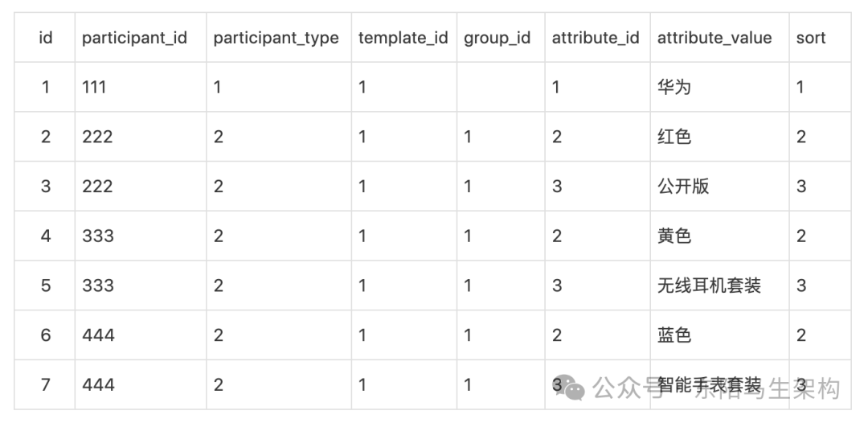Select the template_id column header
This screenshot has height=423, width=868.
click(403, 38)
